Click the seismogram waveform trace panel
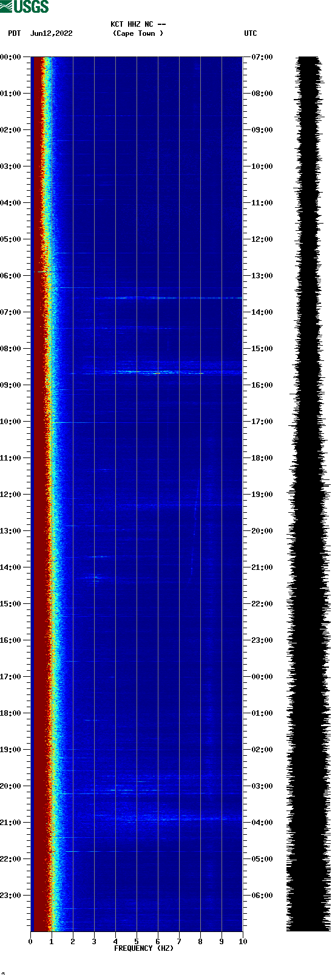This screenshot has height=980, width=335. click(x=308, y=494)
